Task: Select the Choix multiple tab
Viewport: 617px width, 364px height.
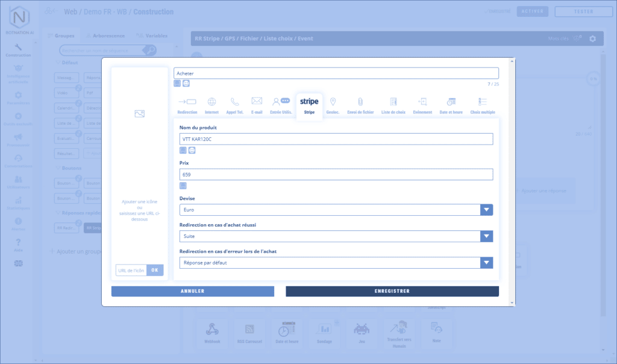Action: pos(483,105)
